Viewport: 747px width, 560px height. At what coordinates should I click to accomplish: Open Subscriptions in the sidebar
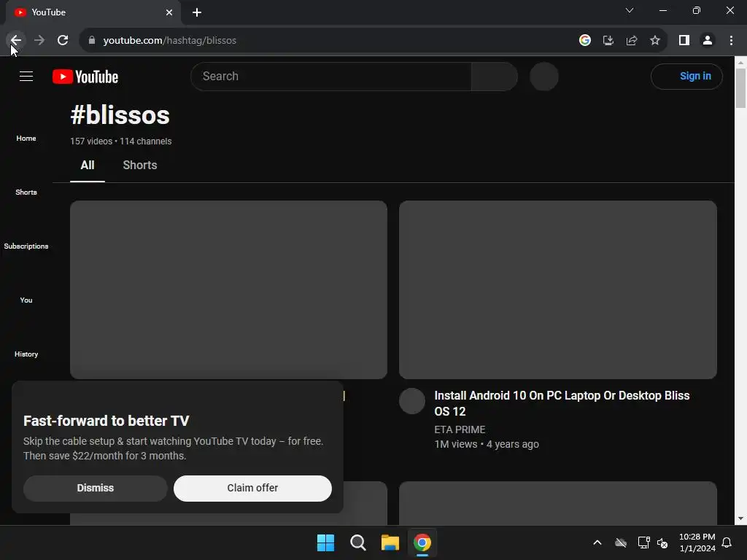tap(26, 246)
